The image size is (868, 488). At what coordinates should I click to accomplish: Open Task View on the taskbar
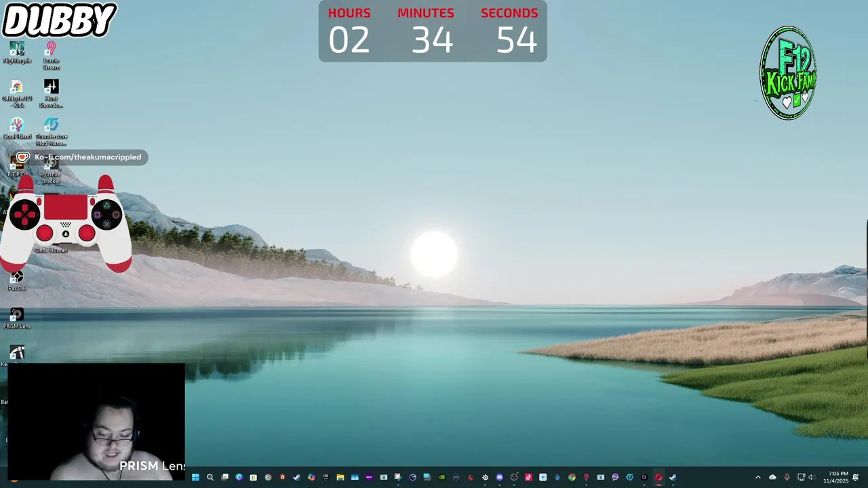pyautogui.click(x=224, y=477)
